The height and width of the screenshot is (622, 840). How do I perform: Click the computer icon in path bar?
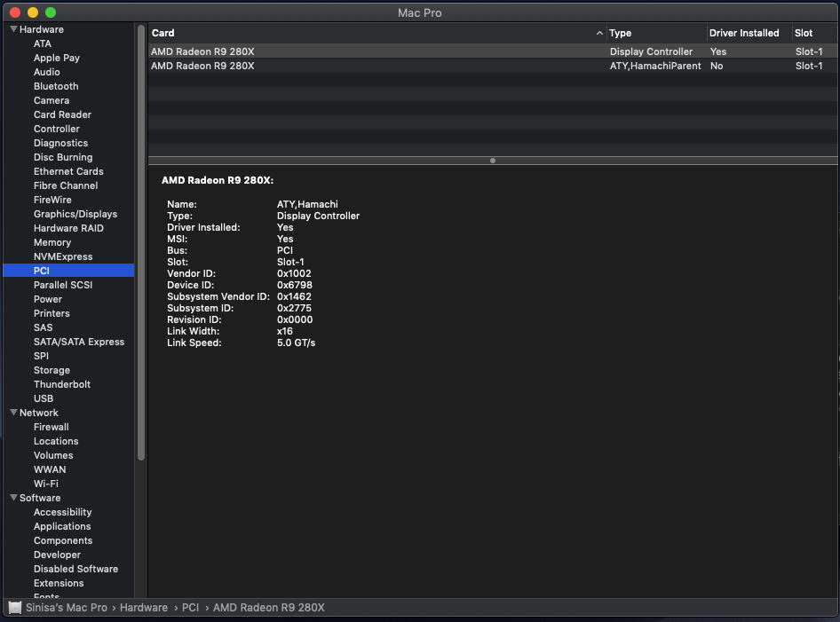[15, 608]
